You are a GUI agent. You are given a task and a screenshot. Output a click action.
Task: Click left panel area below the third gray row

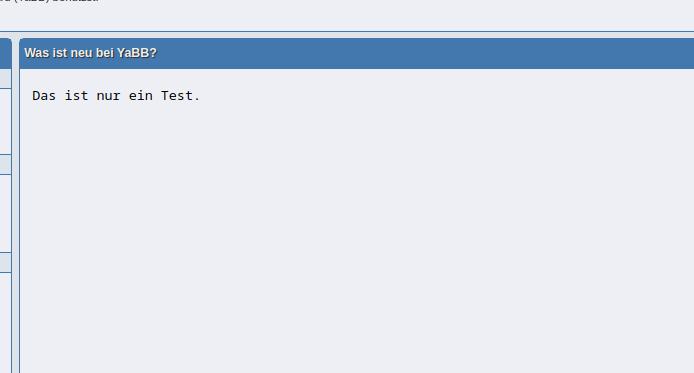(5, 323)
